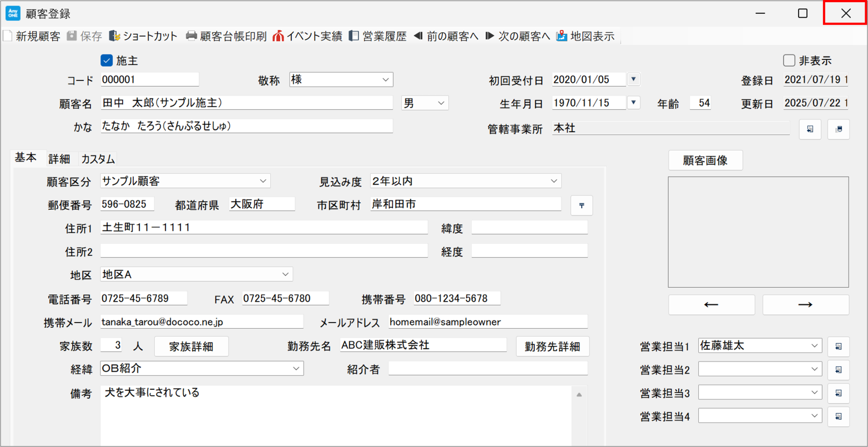Print the customer ledger via 顧客台帳印刷

pyautogui.click(x=226, y=37)
